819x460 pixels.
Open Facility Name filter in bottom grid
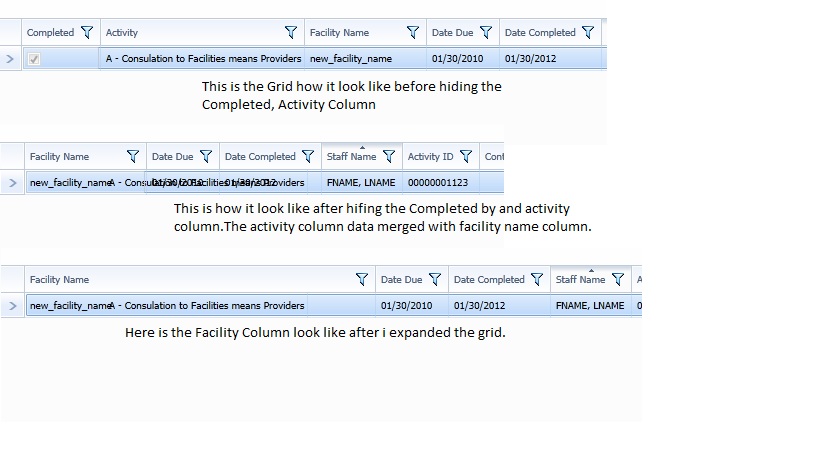(363, 280)
